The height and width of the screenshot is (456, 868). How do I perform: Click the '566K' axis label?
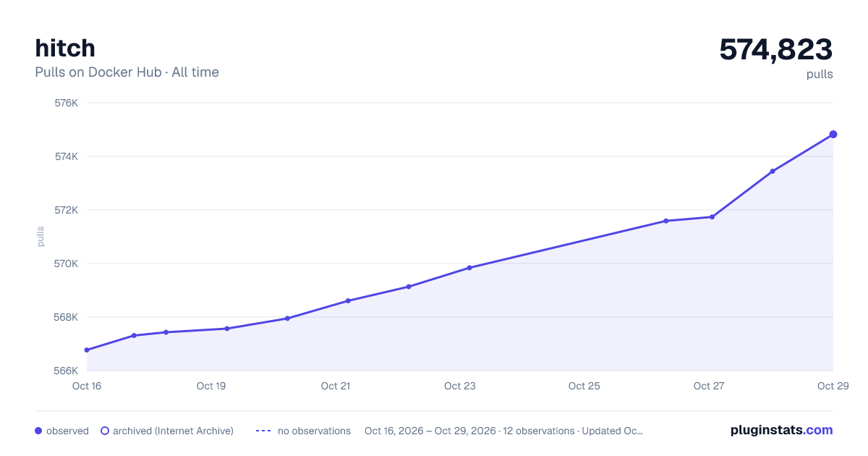point(67,371)
